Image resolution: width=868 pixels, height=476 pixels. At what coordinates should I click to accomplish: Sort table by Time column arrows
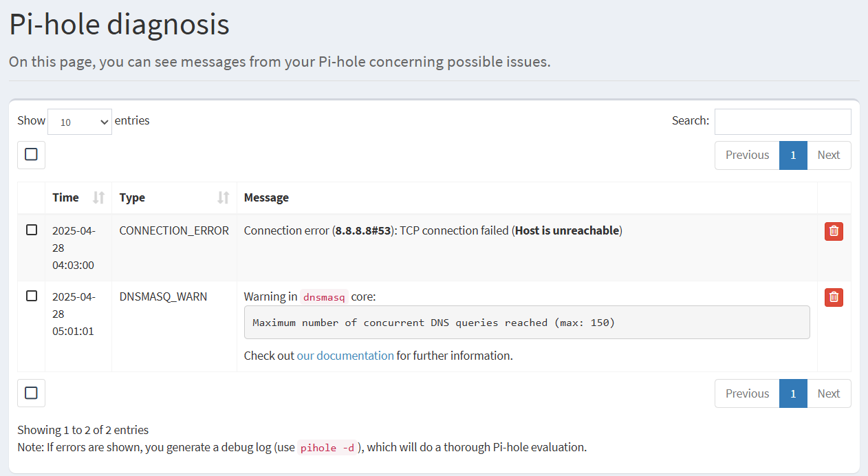(98, 198)
